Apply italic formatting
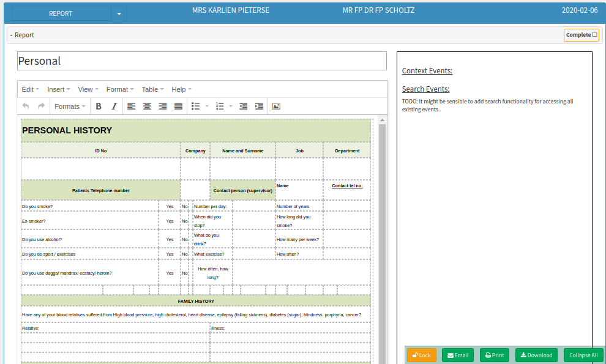The image size is (606, 364). [x=114, y=106]
